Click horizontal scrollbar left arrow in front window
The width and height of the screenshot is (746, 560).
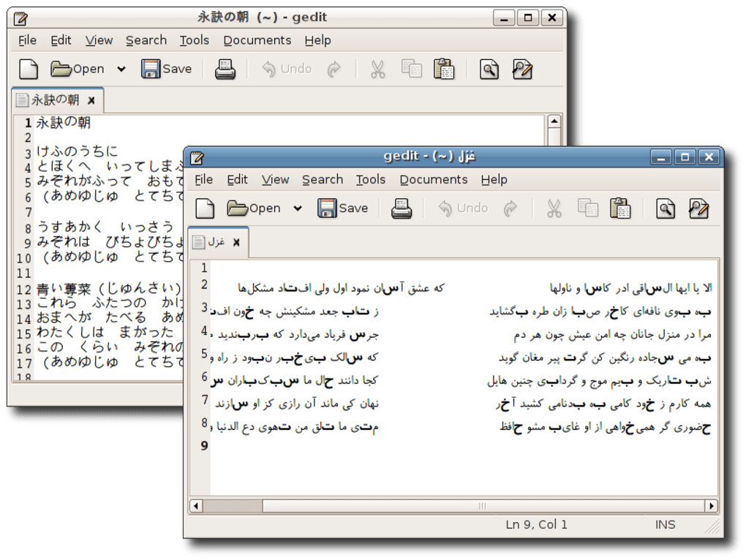pyautogui.click(x=195, y=507)
